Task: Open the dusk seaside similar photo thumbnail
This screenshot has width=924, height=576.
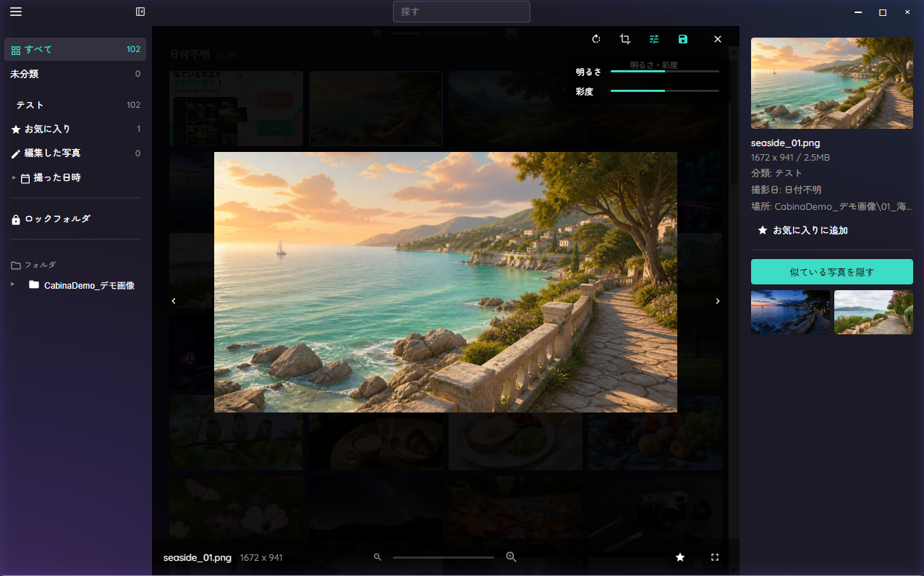Action: (790, 313)
